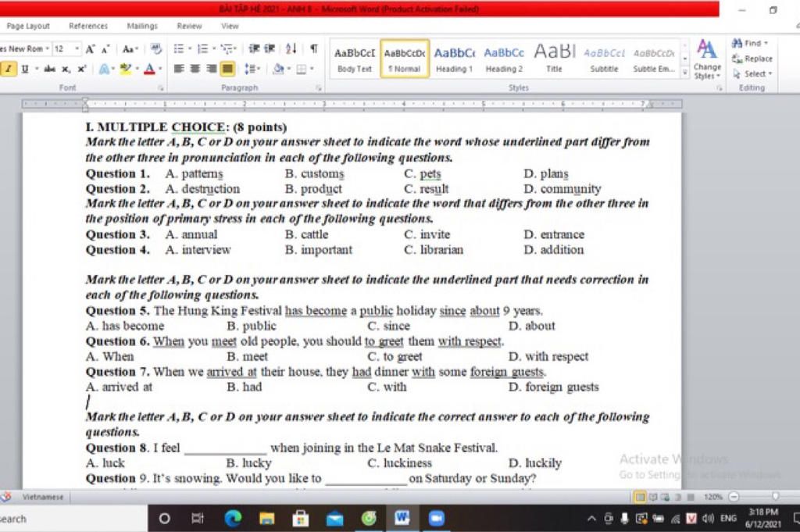Open Microsoft Store from the taskbar
800x532 pixels.
301,519
